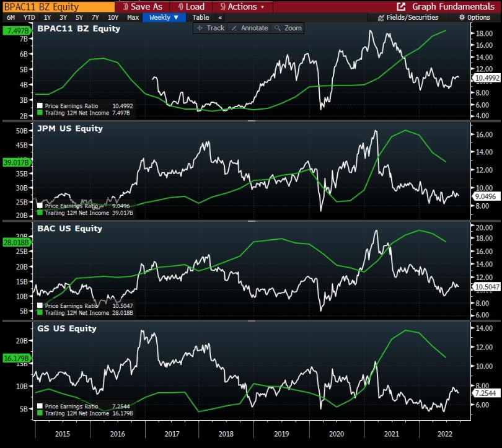Image resolution: width=502 pixels, height=448 pixels.
Task: Click the 2020 label on the time axis
Action: pyautogui.click(x=337, y=434)
